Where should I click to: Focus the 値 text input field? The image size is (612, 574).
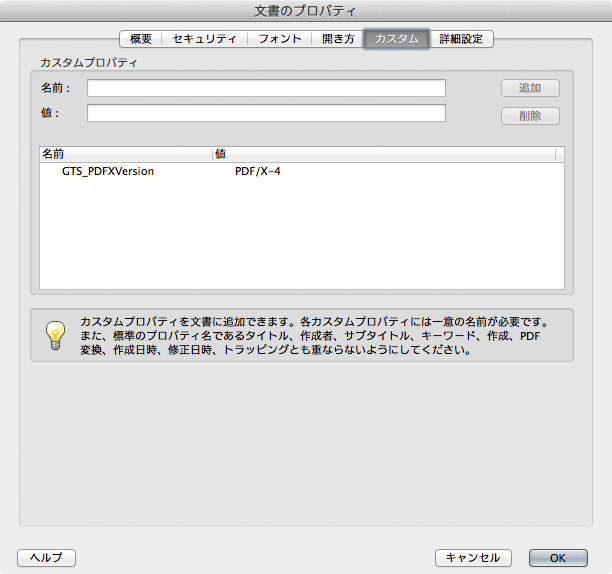click(x=266, y=113)
